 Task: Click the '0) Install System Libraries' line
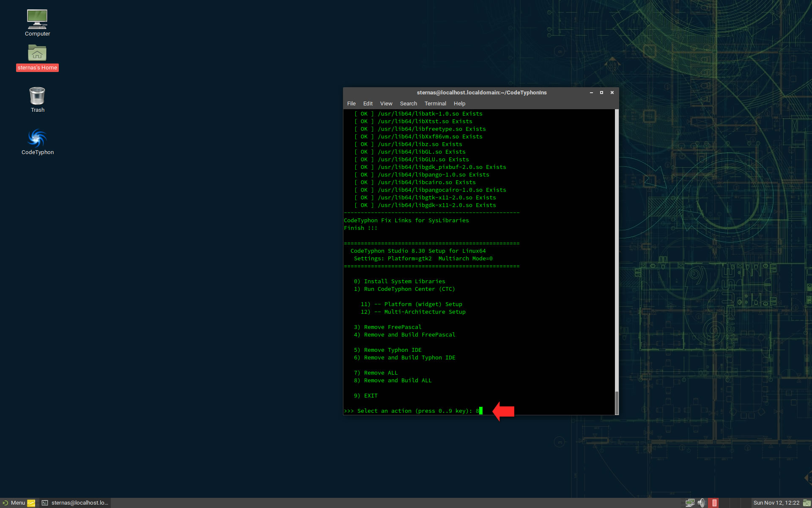(x=400, y=282)
